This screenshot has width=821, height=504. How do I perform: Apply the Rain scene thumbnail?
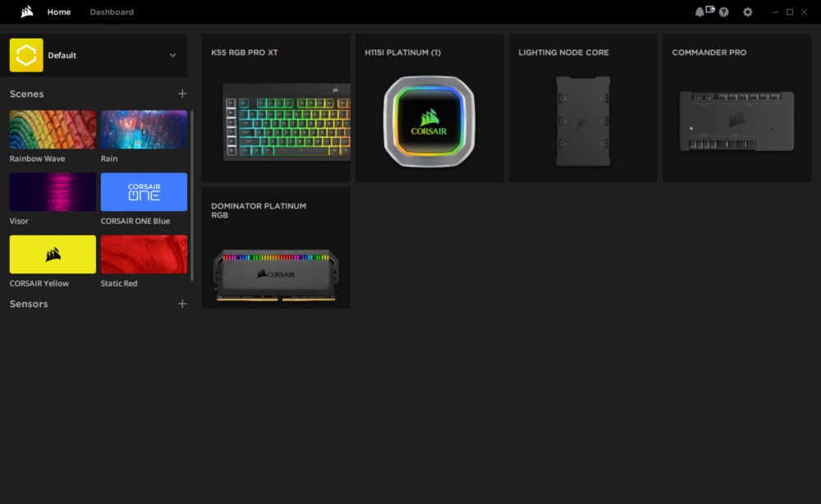point(144,129)
